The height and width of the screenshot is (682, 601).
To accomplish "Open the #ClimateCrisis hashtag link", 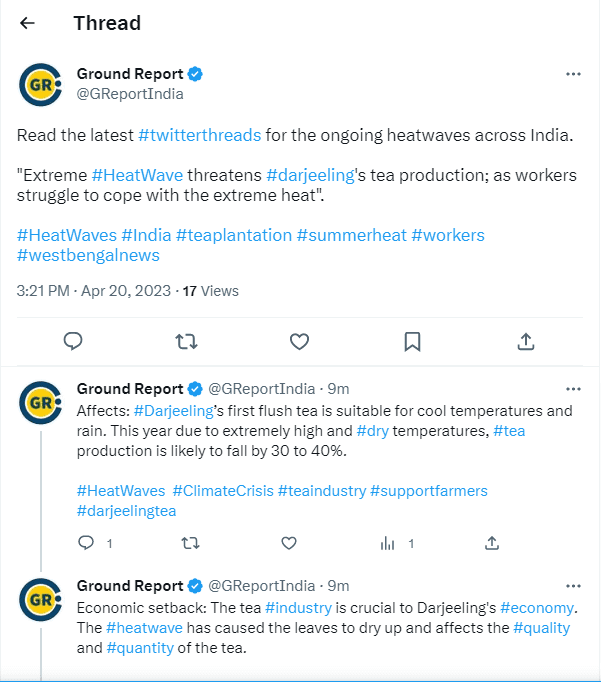I will coord(223,491).
